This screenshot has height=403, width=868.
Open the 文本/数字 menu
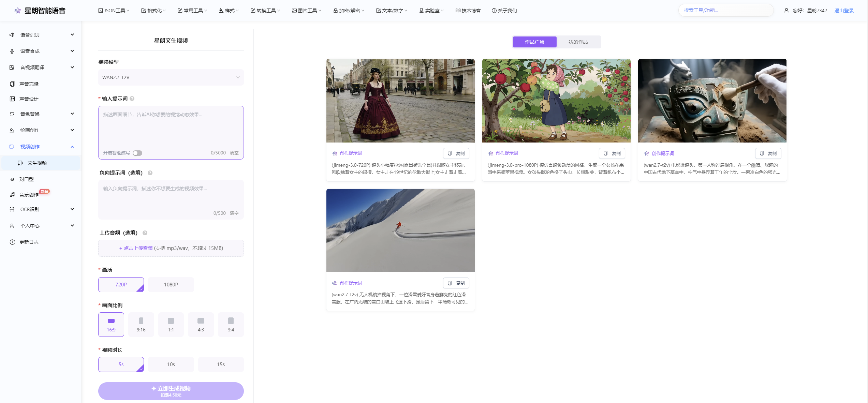click(392, 11)
